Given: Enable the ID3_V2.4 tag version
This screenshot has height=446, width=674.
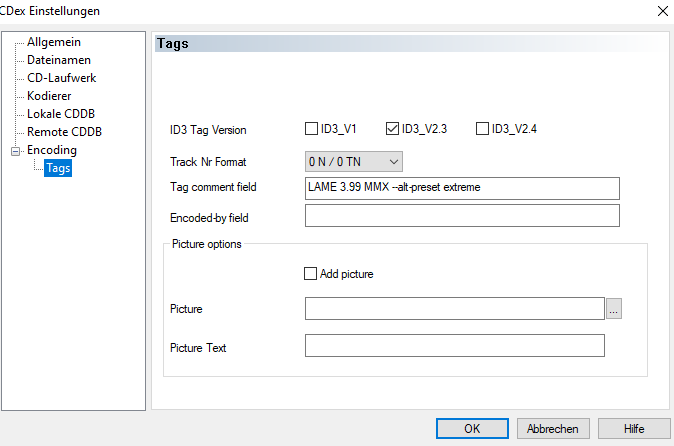Looking at the screenshot, I should (483, 129).
